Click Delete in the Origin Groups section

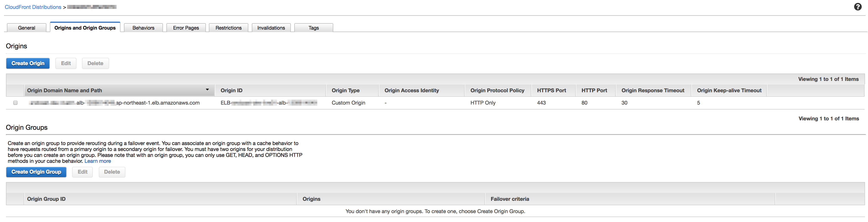[x=112, y=172]
